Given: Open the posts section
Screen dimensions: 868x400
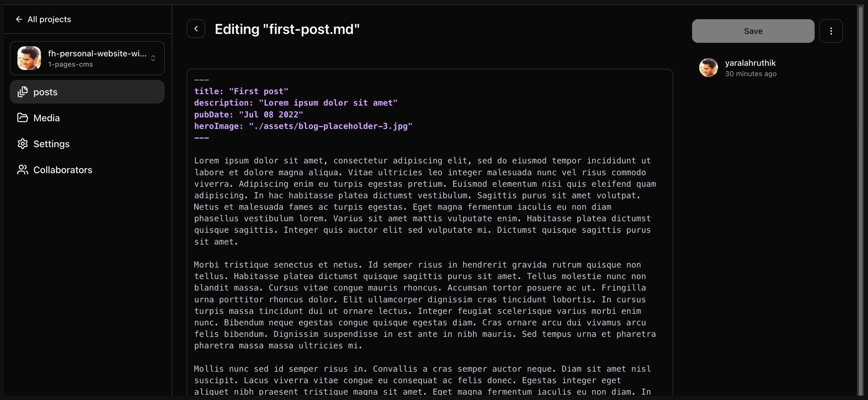Looking at the screenshot, I should [x=46, y=92].
